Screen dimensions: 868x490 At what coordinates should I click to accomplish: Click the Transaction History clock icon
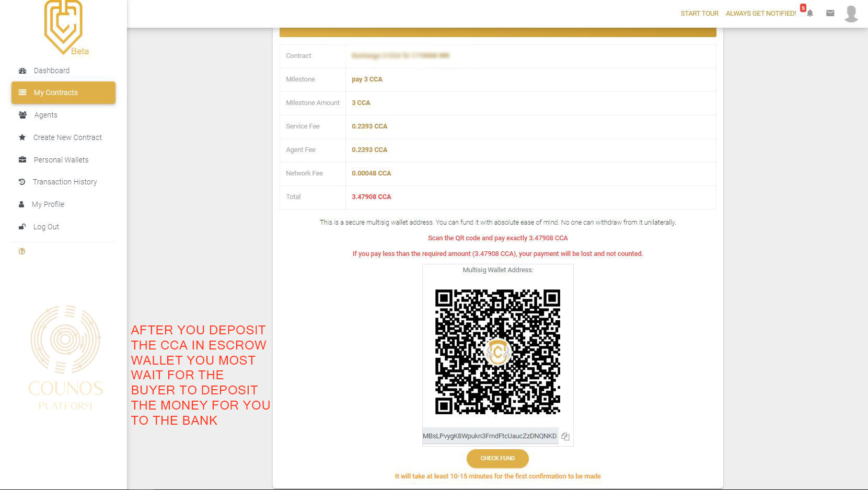(22, 182)
